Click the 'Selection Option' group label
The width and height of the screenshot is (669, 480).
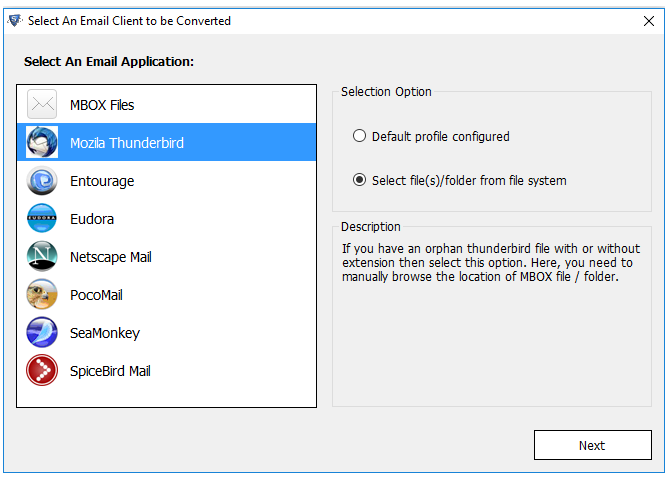[386, 92]
